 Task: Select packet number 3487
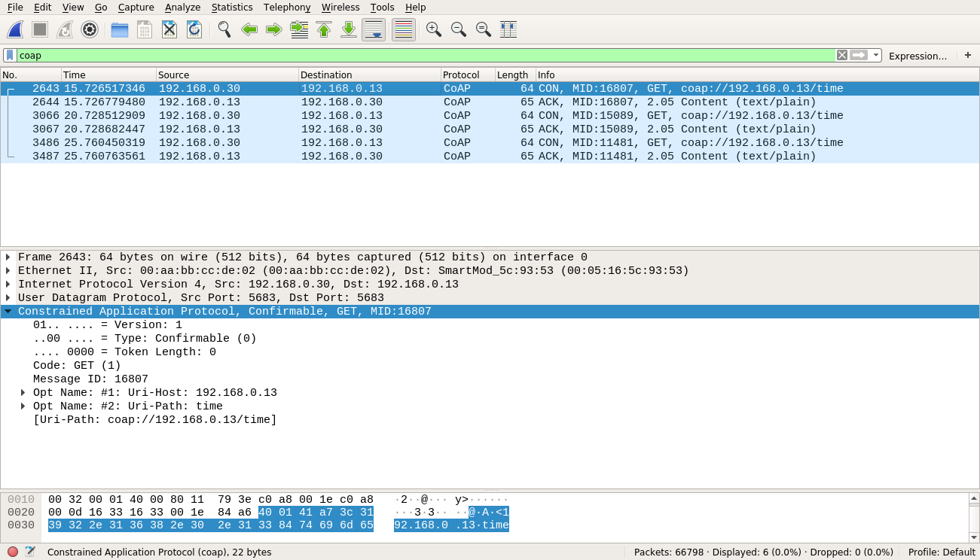pyautogui.click(x=490, y=157)
